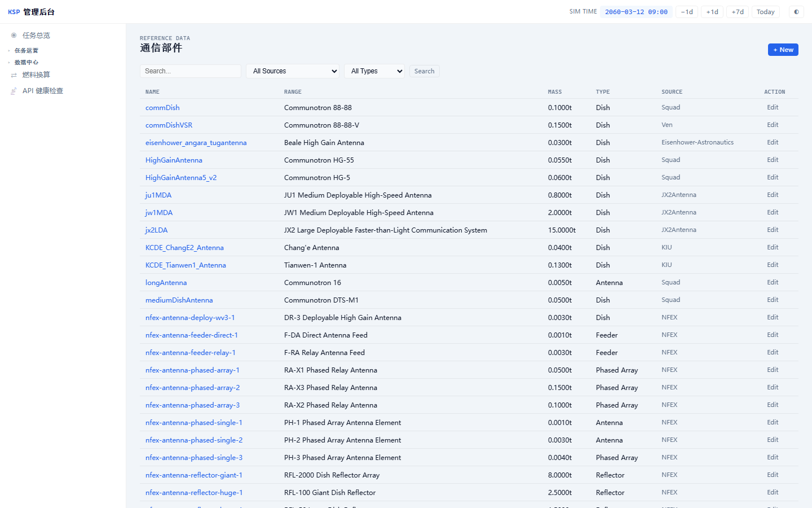Open the KCDE_ChangE2_Antenna link
This screenshot has width=812, height=508.
[x=184, y=247]
